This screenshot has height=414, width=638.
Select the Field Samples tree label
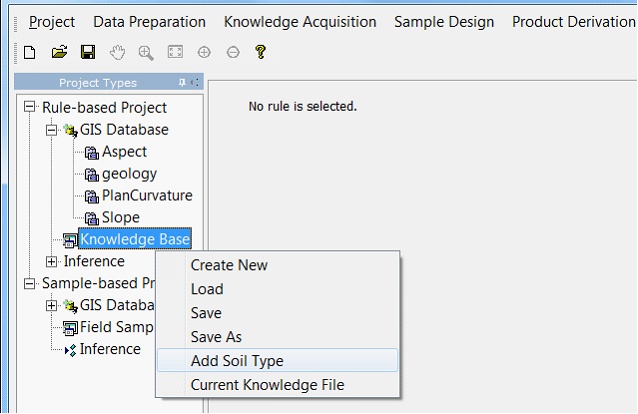(117, 327)
